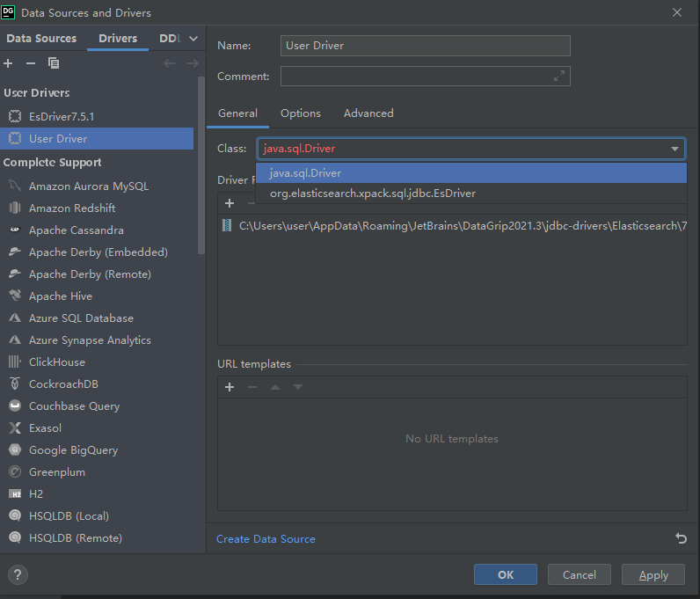Go back with left arrow

point(169,63)
